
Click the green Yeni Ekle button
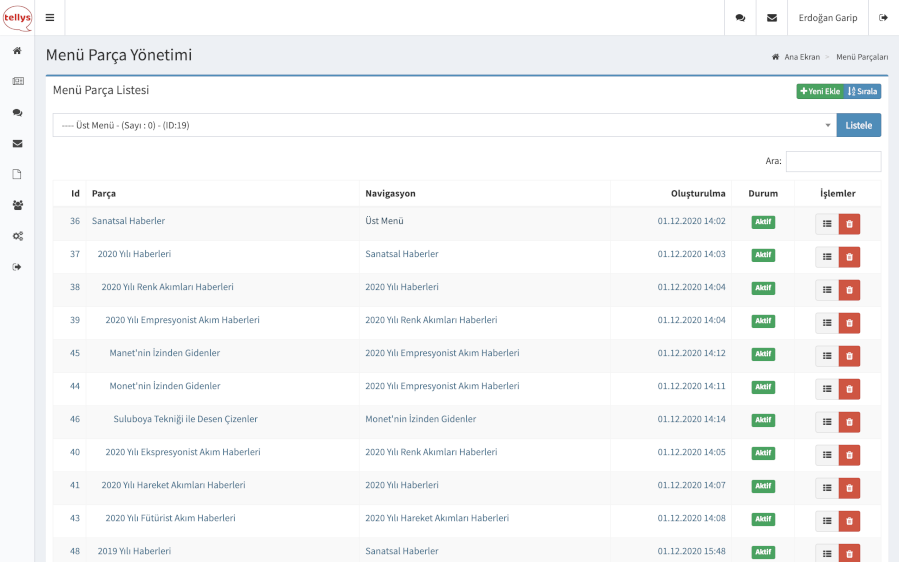pyautogui.click(x=819, y=91)
